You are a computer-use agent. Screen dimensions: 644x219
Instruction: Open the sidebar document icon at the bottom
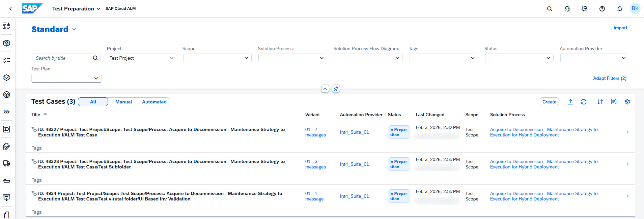pyautogui.click(x=7, y=215)
